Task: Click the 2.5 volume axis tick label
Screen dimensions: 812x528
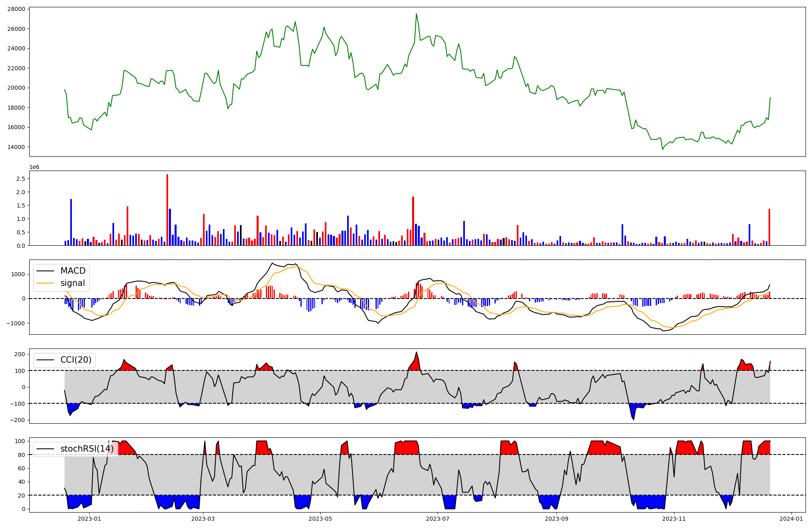Action: click(x=21, y=179)
